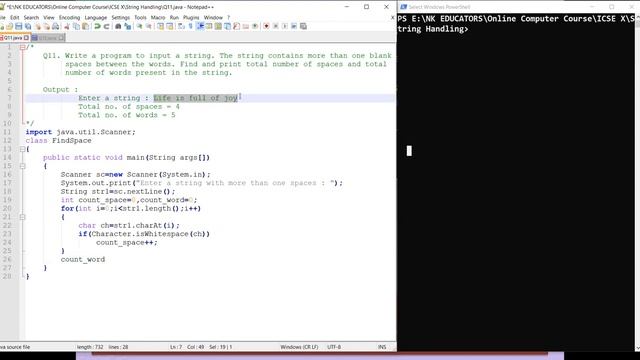Close the inactive second tab with its X
This screenshot has width=640, height=360.
click(x=61, y=38)
